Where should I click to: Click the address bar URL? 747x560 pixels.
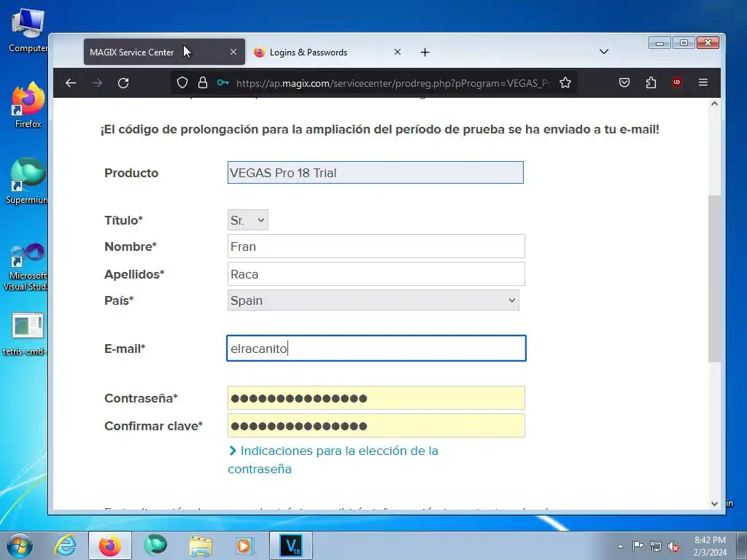[x=393, y=83]
